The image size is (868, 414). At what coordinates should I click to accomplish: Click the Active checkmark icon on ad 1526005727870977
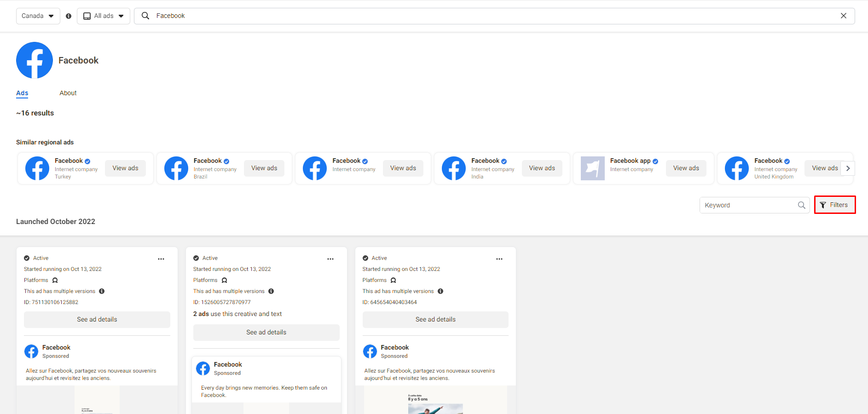pyautogui.click(x=196, y=258)
